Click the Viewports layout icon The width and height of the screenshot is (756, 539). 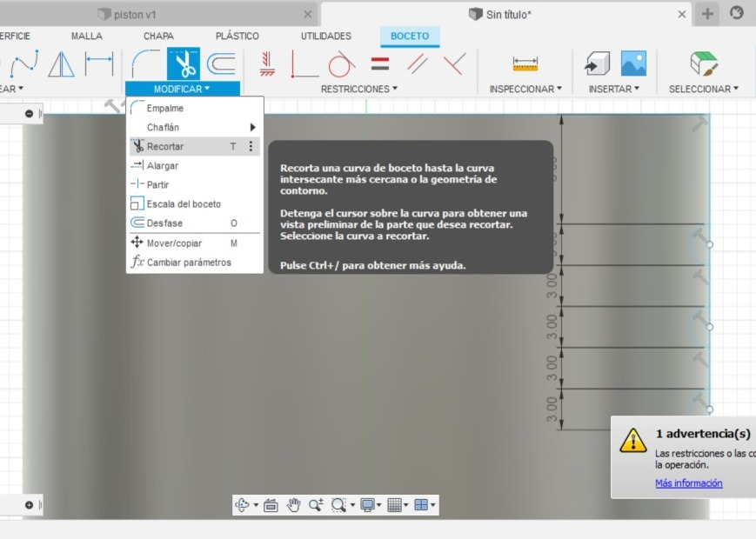421,505
